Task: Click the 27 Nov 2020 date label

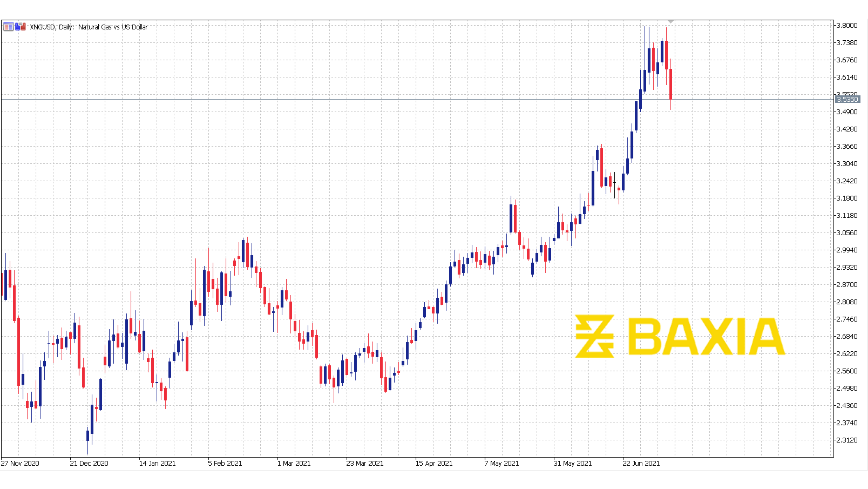Action: tap(20, 463)
